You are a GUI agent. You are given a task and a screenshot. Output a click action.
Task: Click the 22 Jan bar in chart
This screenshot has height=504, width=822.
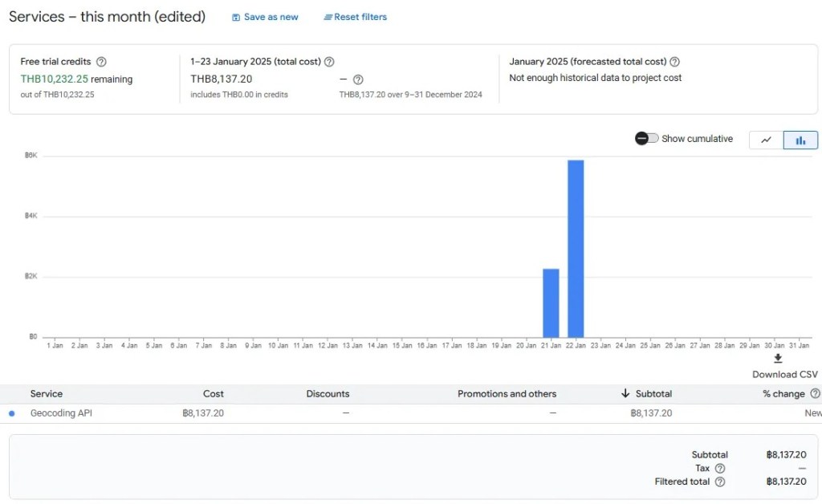coord(576,249)
